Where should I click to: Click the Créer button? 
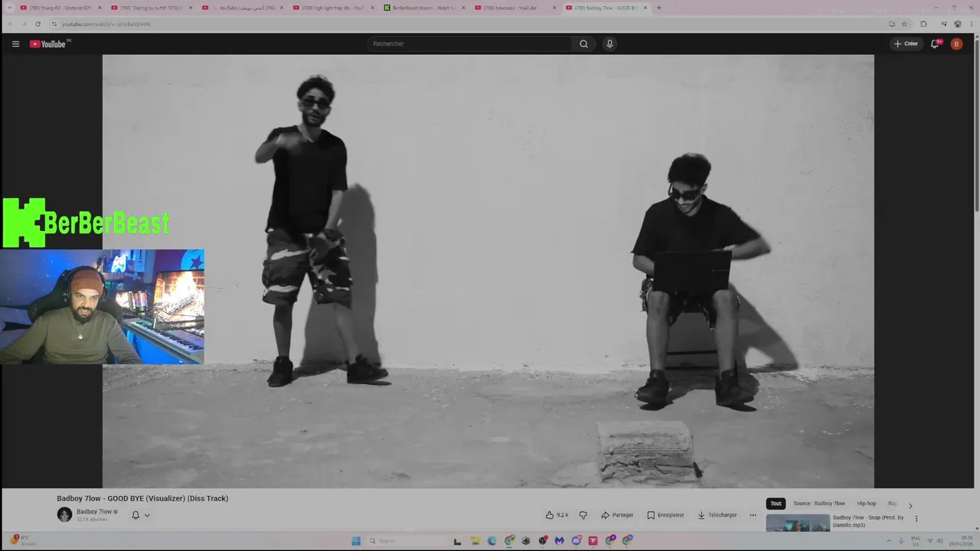tap(906, 44)
